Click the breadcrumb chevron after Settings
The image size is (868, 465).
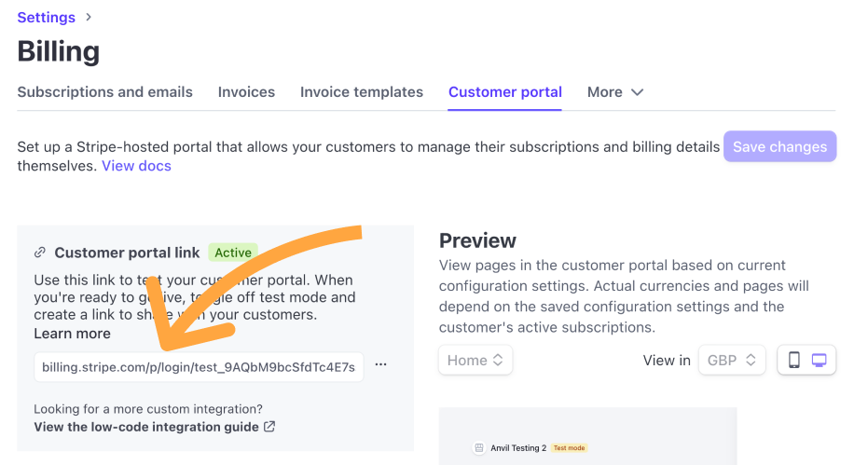90,18
